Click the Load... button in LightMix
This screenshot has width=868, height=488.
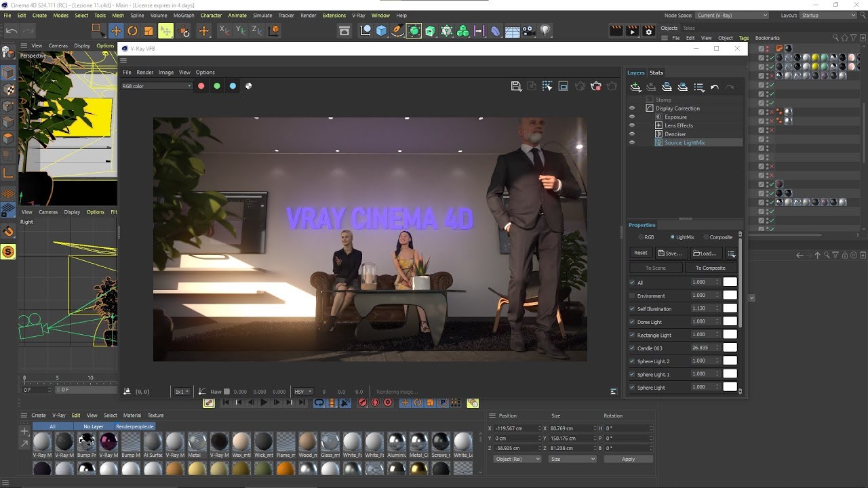[705, 253]
